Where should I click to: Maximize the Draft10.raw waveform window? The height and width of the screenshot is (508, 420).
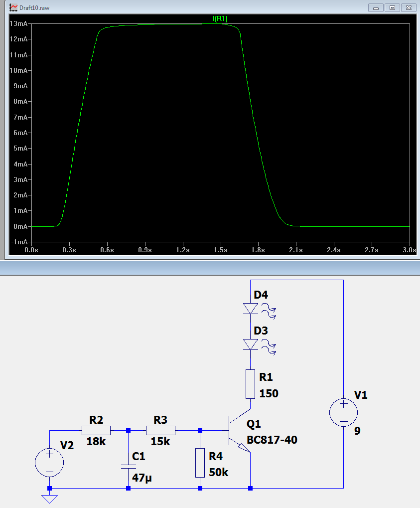click(392, 8)
